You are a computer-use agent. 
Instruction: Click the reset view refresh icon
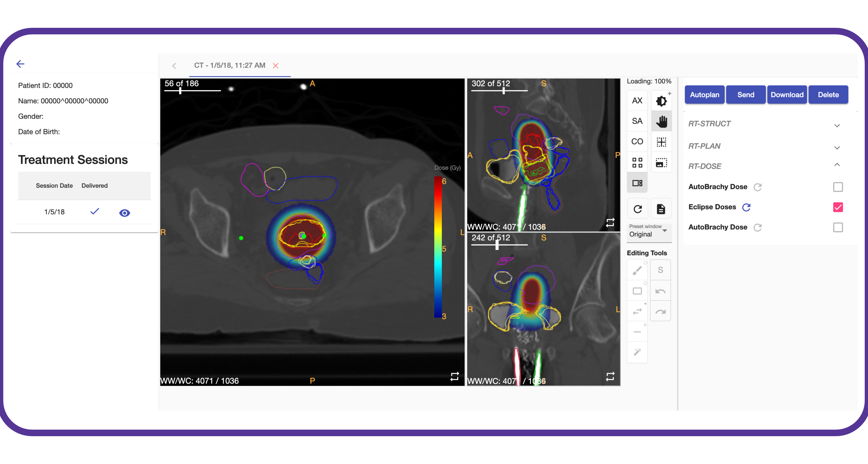point(638,209)
